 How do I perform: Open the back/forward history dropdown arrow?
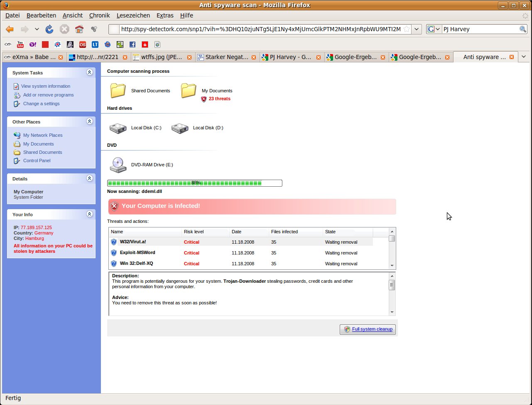[37, 29]
